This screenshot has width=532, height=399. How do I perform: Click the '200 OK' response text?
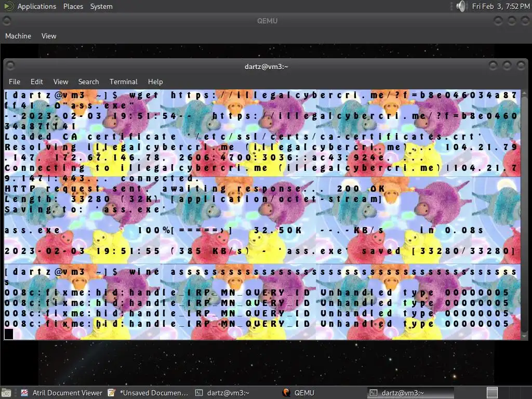pos(361,189)
